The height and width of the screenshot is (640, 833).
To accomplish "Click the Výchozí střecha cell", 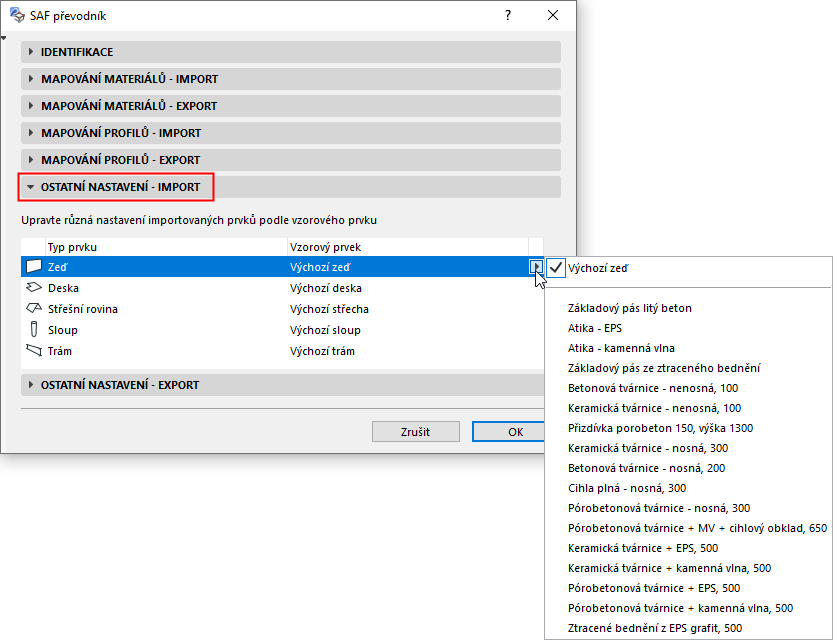I will pos(329,309).
